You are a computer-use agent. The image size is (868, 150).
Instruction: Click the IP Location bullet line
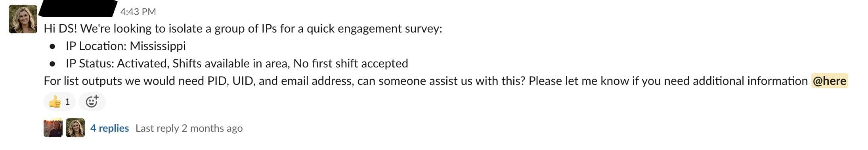126,46
